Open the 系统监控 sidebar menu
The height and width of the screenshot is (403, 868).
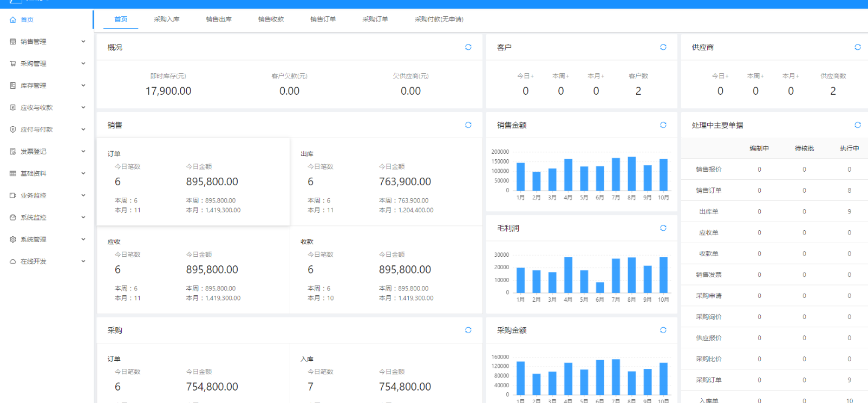(47, 217)
